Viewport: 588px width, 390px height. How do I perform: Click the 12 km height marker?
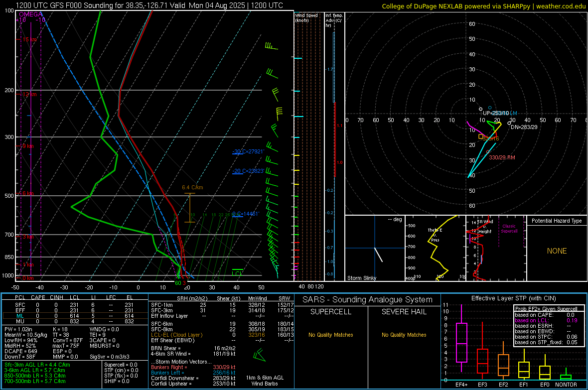[x=30, y=94]
